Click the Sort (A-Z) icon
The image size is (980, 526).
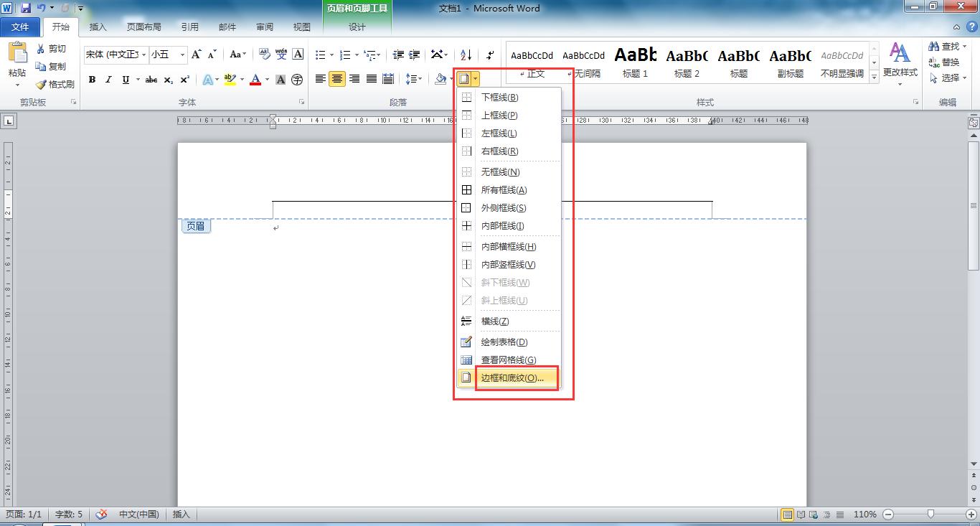(x=466, y=55)
